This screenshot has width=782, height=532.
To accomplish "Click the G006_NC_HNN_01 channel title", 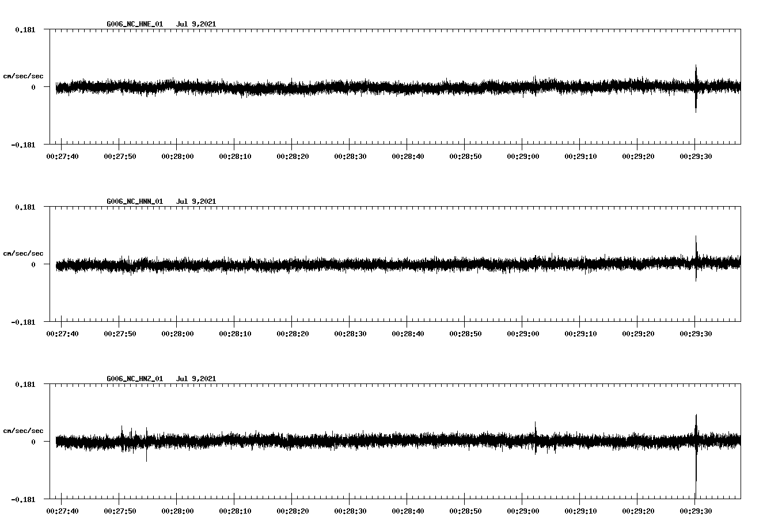I will click(134, 201).
